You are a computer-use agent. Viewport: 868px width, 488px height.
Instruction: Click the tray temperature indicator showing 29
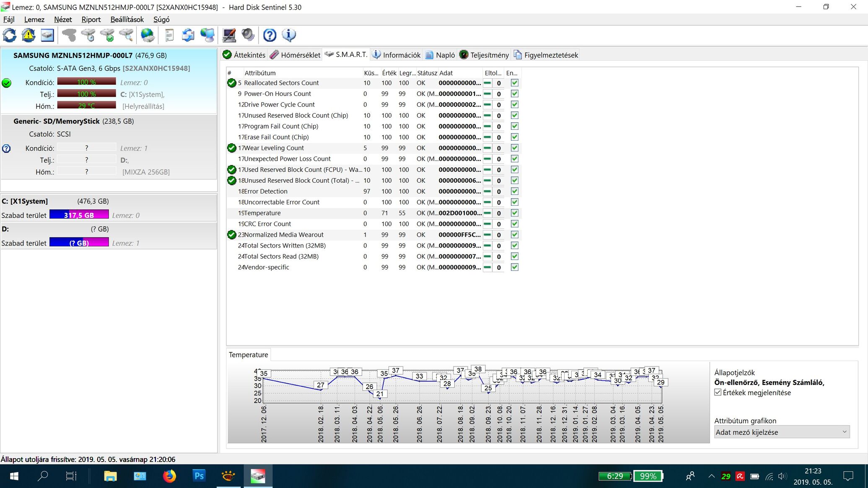[x=726, y=476]
